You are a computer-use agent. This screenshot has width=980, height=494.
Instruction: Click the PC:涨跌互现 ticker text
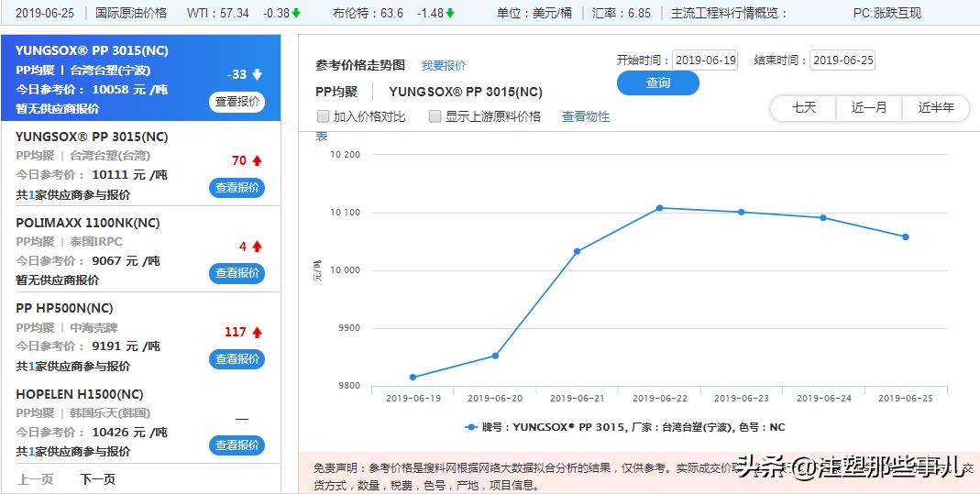(887, 13)
